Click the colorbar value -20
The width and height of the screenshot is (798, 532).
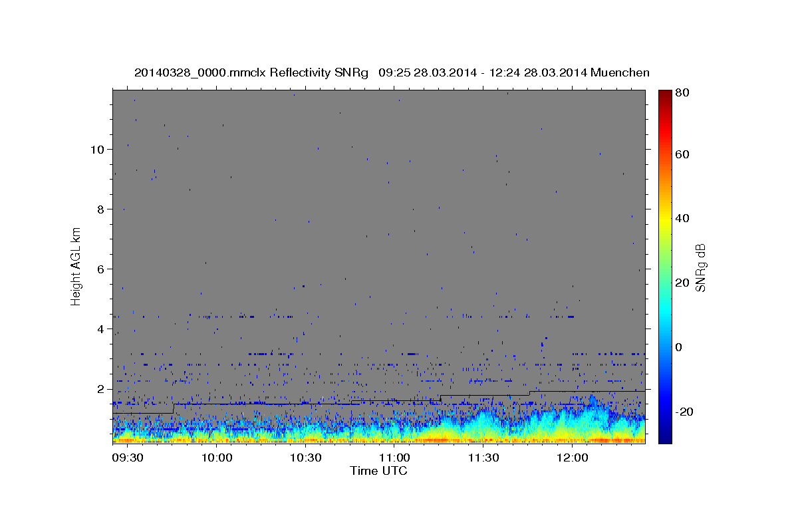684,412
